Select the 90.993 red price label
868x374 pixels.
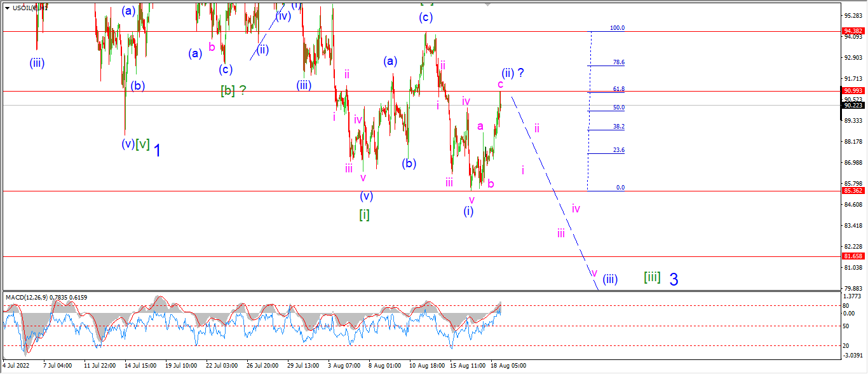pyautogui.click(x=852, y=91)
